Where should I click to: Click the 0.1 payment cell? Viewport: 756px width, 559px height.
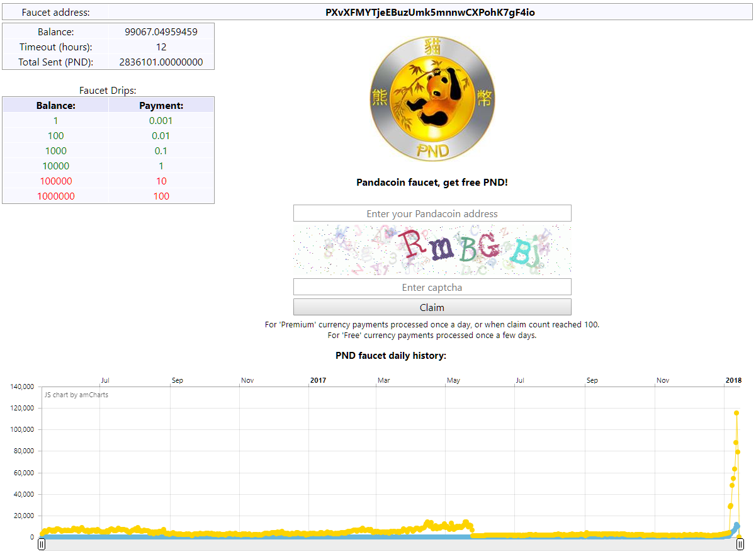tap(161, 150)
